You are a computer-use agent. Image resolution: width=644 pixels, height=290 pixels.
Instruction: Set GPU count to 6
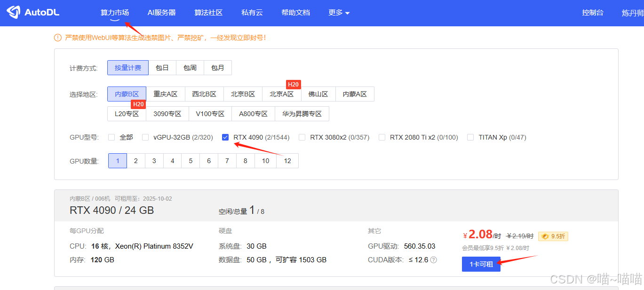pyautogui.click(x=209, y=161)
